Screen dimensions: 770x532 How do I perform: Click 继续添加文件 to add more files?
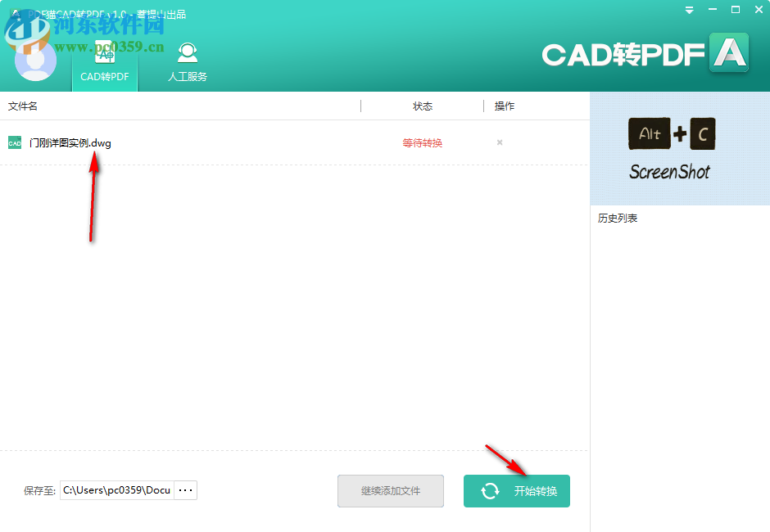(391, 490)
